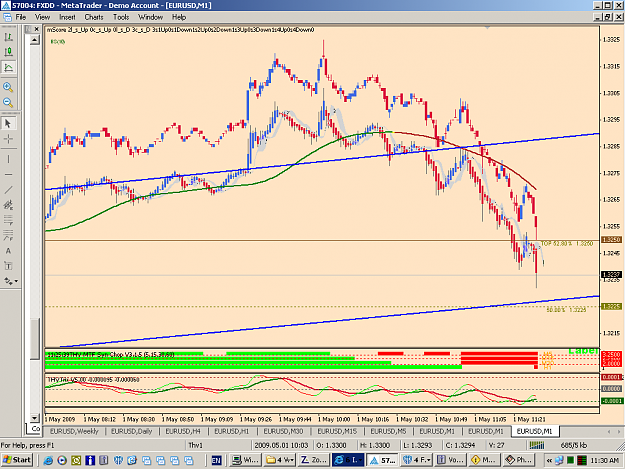This screenshot has height=469, width=625.
Task: Select the 'Co' tab below side panel
Action: (x=35, y=428)
